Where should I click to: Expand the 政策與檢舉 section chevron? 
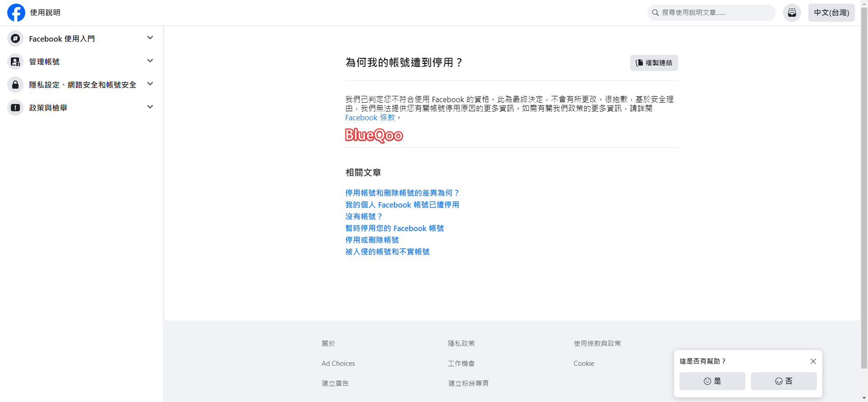click(150, 107)
